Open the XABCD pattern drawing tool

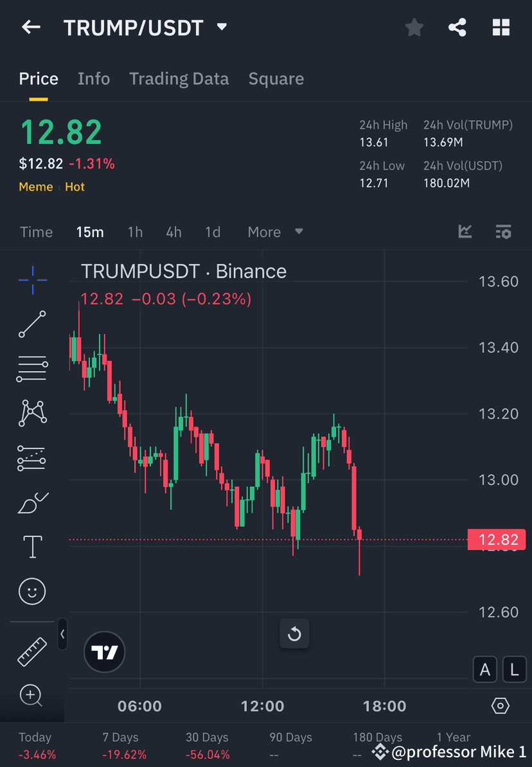[32, 413]
